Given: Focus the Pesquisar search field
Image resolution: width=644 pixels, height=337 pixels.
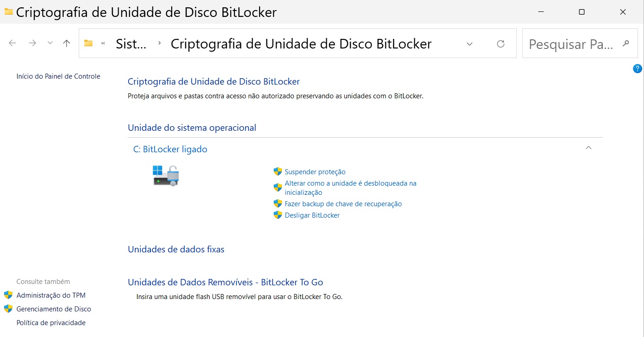Looking at the screenshot, I should 580,44.
